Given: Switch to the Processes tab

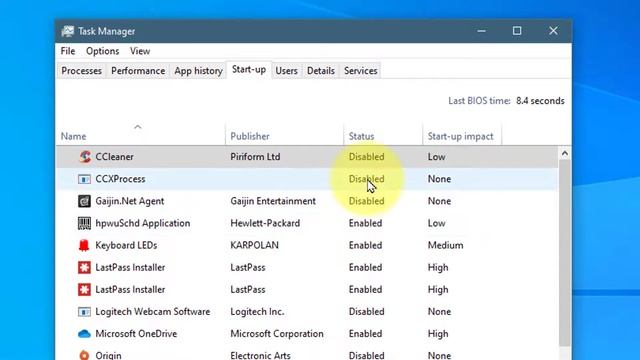Looking at the screenshot, I should [82, 71].
